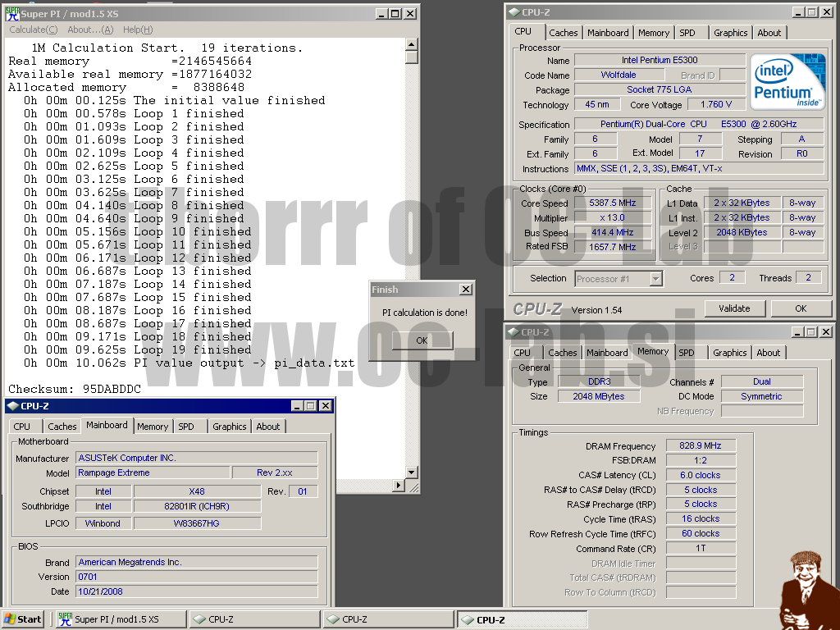Click the Checksum: 95DABDDC line

click(75, 389)
